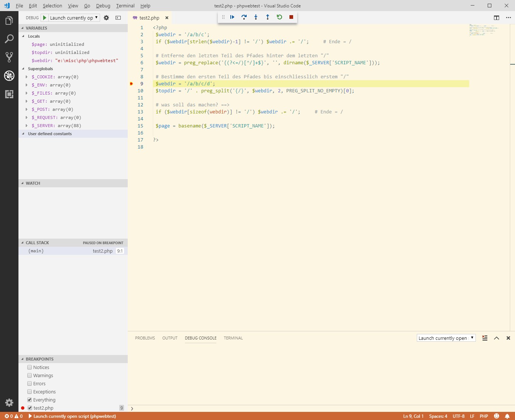This screenshot has width=515, height=420.
Task: Expand the $_SERVER superglobal array
Action: 27,126
